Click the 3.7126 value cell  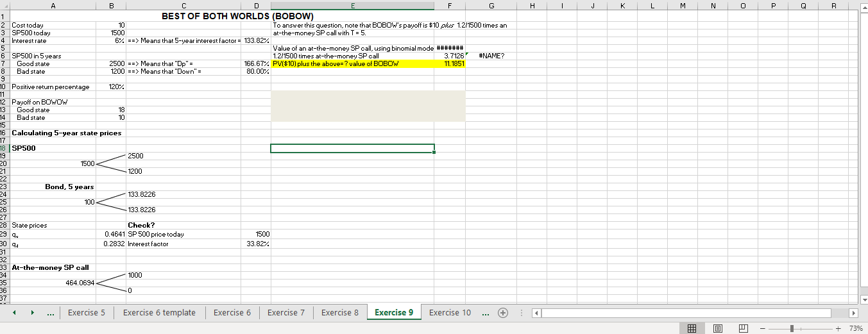[450, 56]
